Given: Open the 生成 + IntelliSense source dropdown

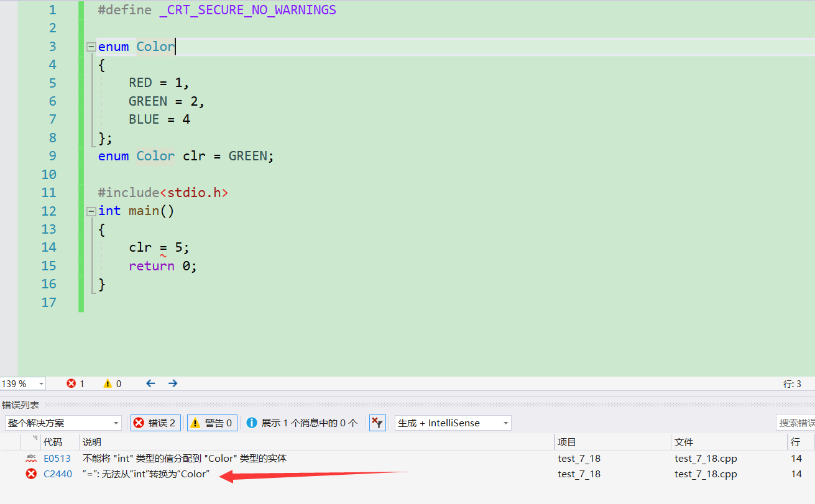Looking at the screenshot, I should [453, 423].
